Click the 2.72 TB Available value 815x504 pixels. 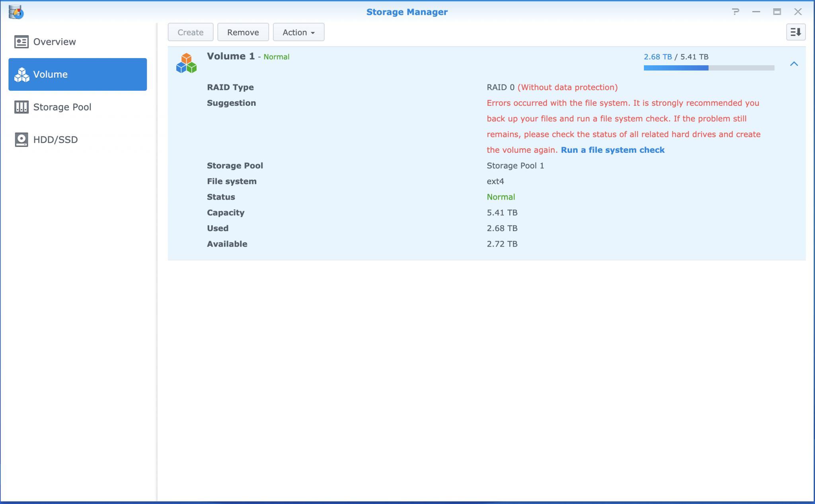(x=502, y=244)
